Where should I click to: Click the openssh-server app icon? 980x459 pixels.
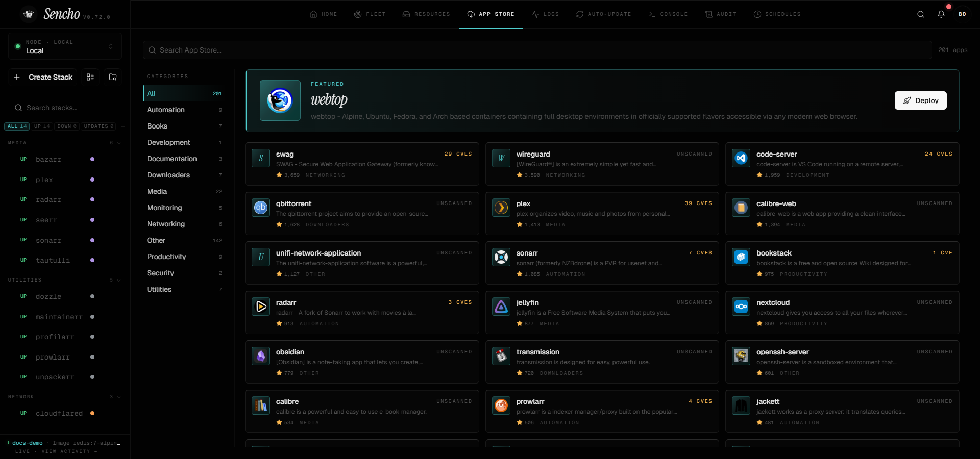point(741,356)
